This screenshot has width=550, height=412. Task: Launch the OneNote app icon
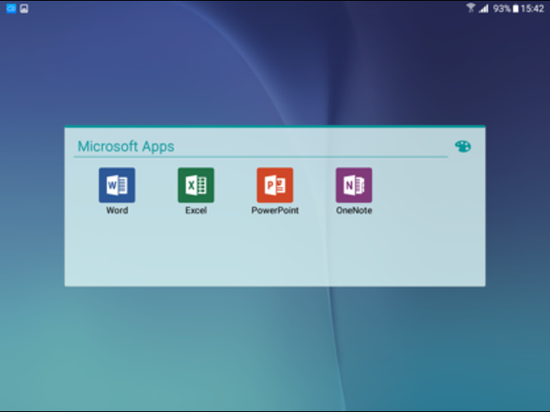click(354, 185)
